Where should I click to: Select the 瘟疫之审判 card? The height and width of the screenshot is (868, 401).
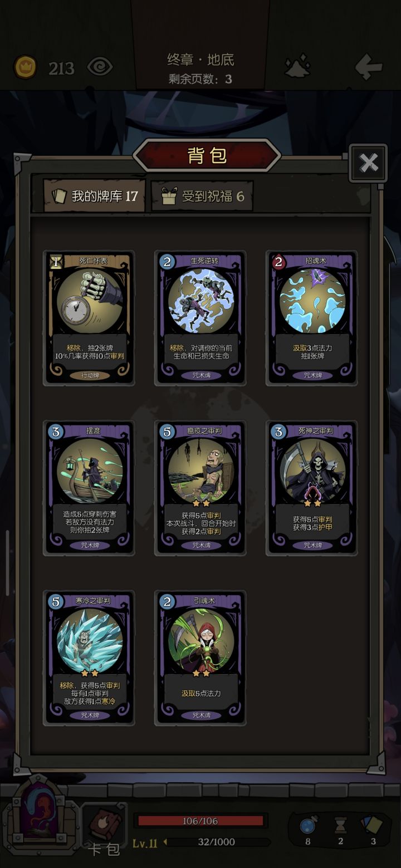(200, 488)
